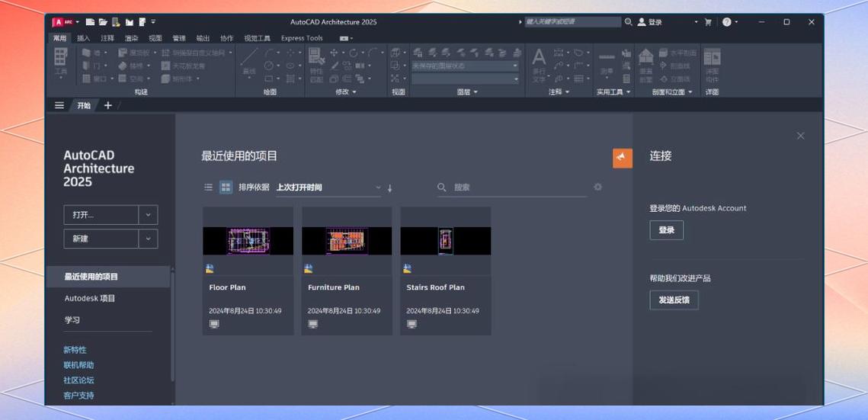Switch to the 插入 ribbon tab
868x420 pixels.
(x=83, y=38)
